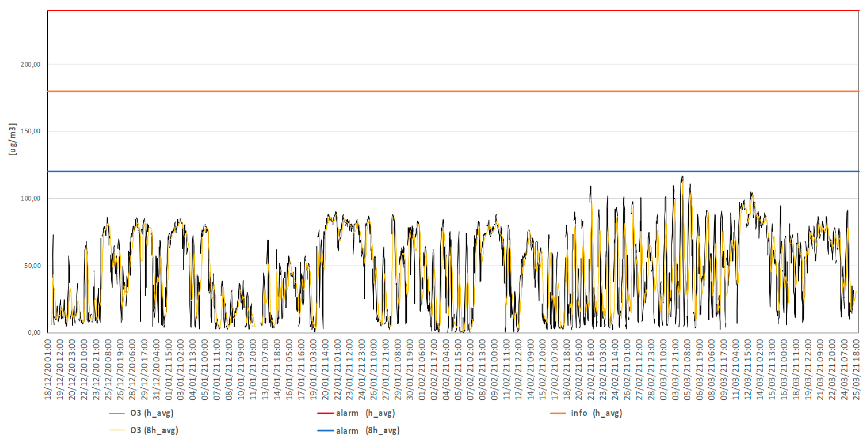Select the alarm (h_avg) legend entry
Screen dimensions: 868x444
tap(365, 413)
